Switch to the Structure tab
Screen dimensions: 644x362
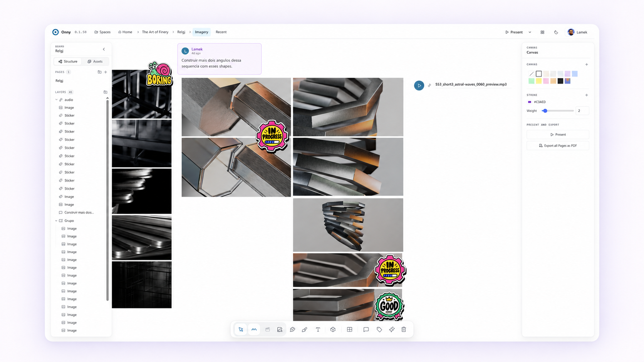(x=68, y=62)
